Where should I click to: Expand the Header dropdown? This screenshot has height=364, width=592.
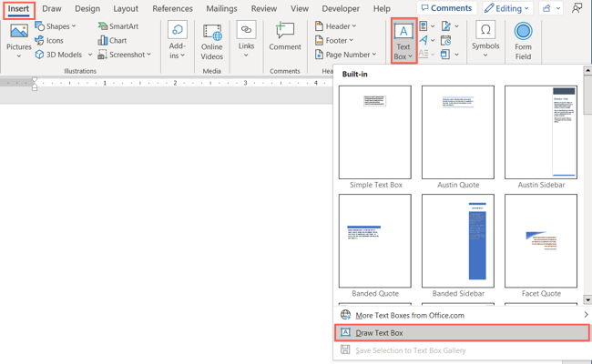338,26
